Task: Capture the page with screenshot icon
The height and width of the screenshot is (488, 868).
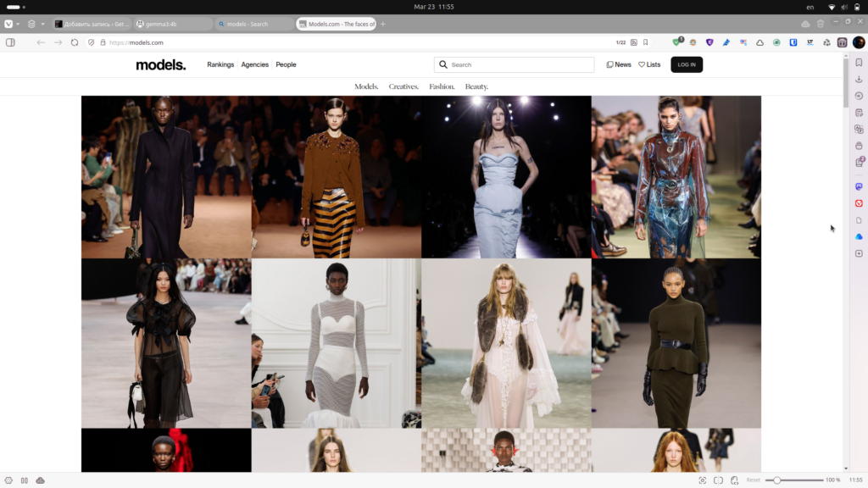Action: pyautogui.click(x=703, y=480)
